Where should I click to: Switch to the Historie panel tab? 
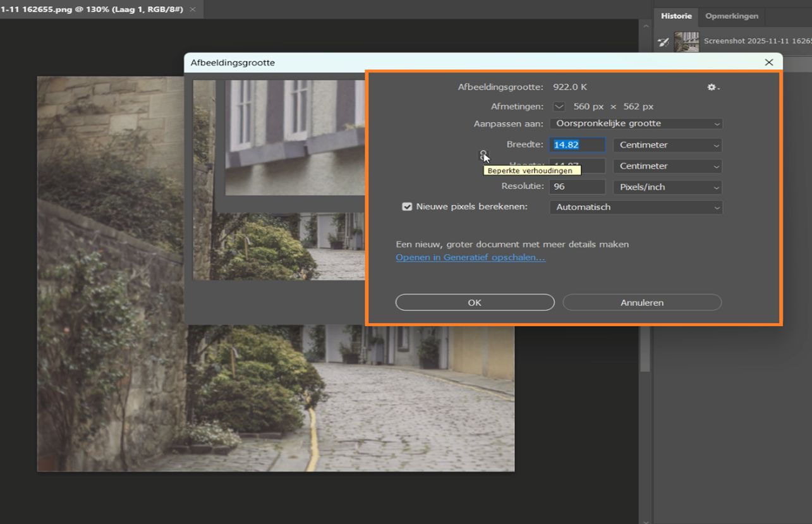pos(676,16)
